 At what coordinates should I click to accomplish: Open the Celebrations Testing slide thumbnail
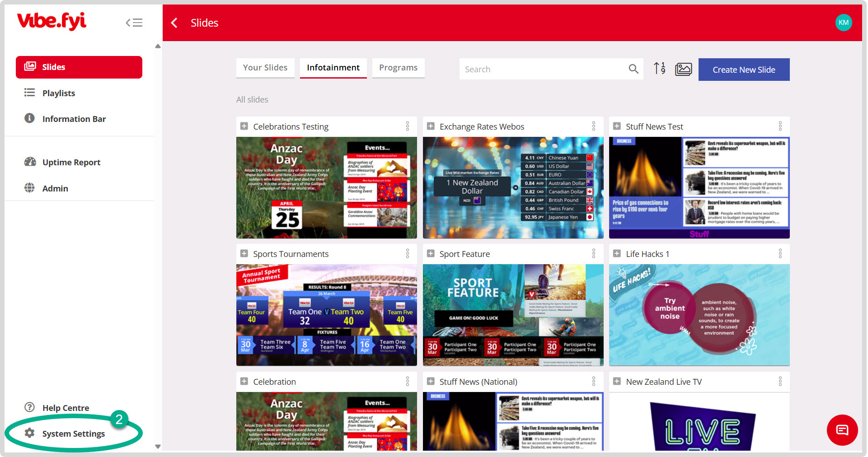pyautogui.click(x=327, y=188)
